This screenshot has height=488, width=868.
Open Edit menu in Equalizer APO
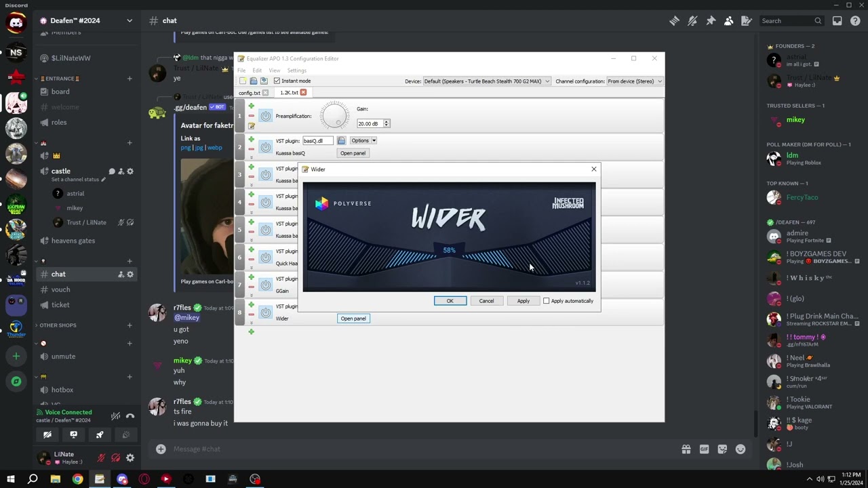click(257, 70)
